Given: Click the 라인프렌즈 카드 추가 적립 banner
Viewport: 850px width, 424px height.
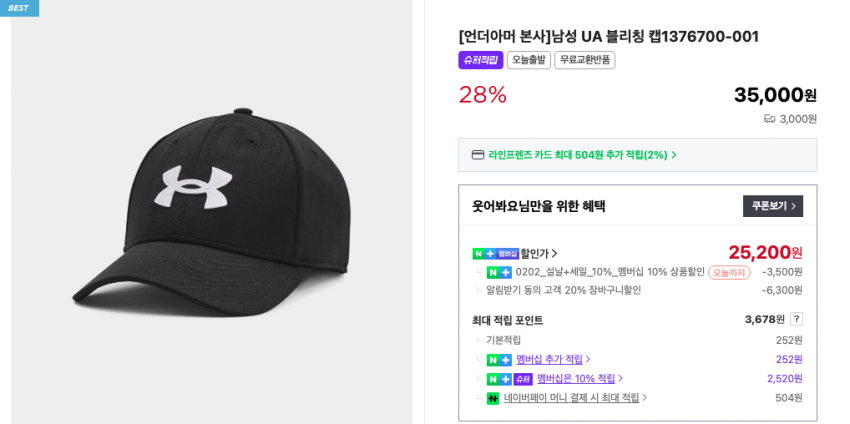Looking at the screenshot, I should tap(582, 155).
